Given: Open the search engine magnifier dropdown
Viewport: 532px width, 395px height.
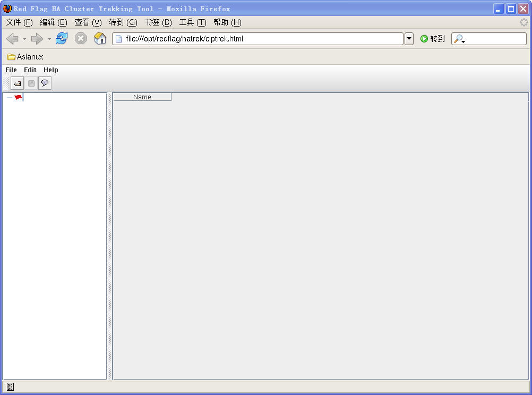Looking at the screenshot, I should click(459, 39).
